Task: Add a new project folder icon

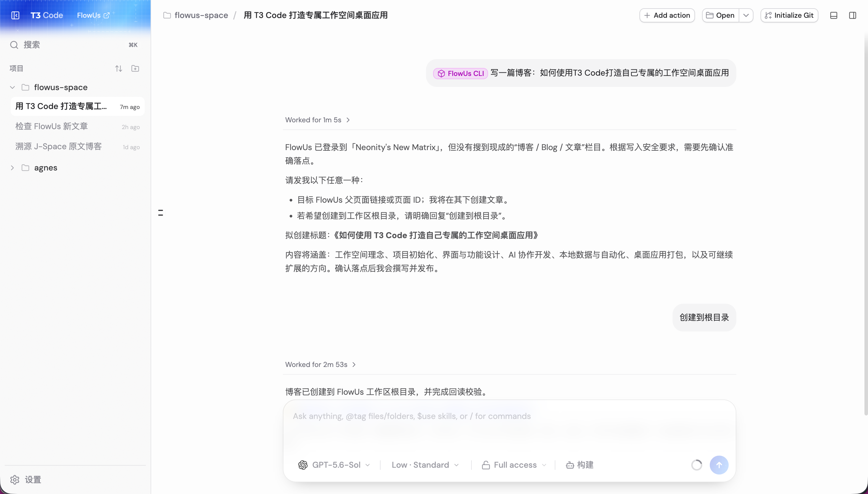Action: [135, 69]
